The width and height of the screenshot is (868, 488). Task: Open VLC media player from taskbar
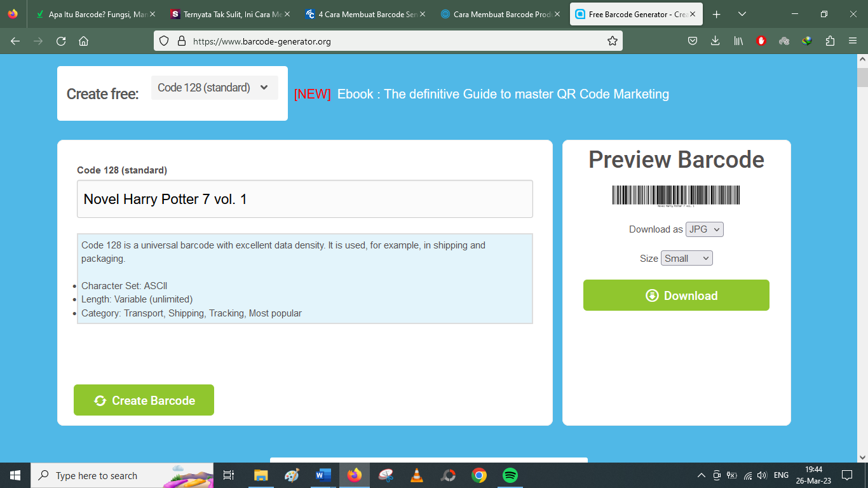click(x=417, y=475)
